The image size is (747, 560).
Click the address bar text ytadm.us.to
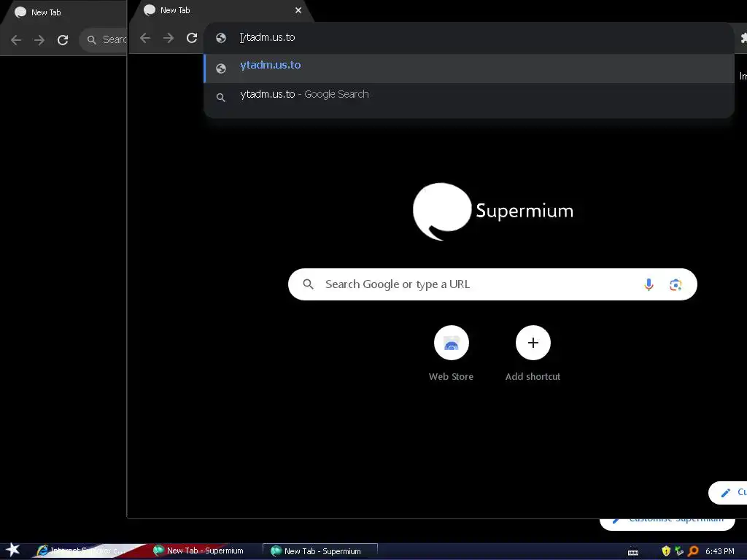click(268, 37)
